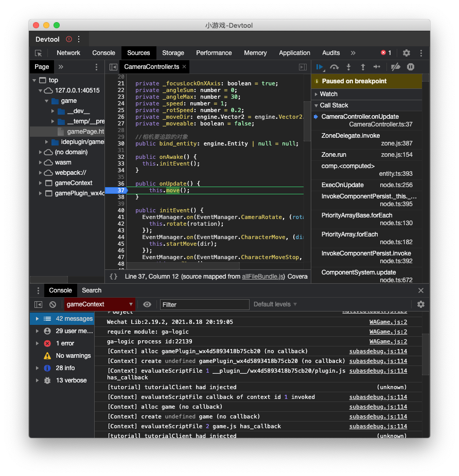Close the bottom console drawer

pyautogui.click(x=421, y=290)
